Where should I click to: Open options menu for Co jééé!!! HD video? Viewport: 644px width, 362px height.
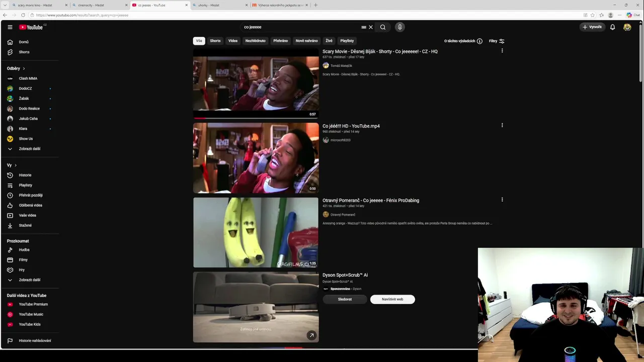[x=502, y=125]
